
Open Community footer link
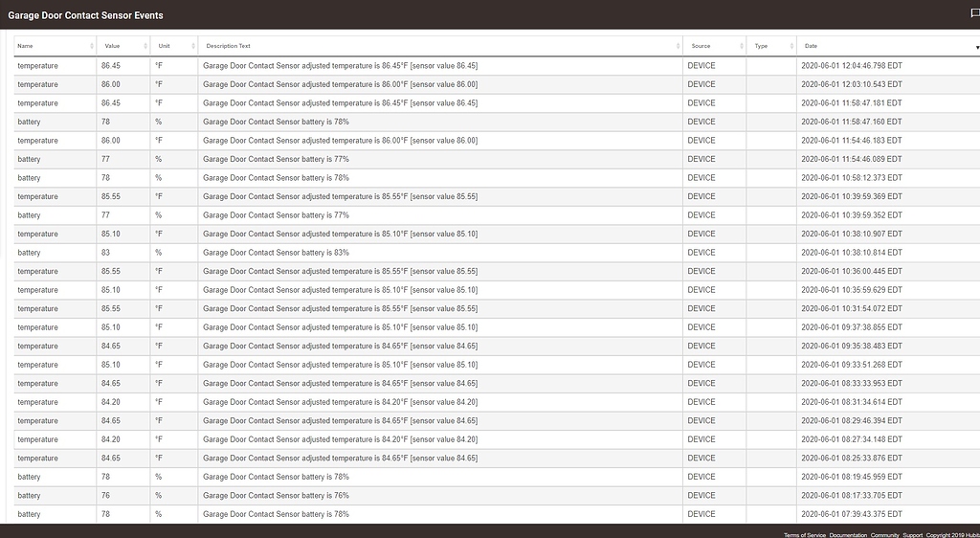pyautogui.click(x=884, y=535)
